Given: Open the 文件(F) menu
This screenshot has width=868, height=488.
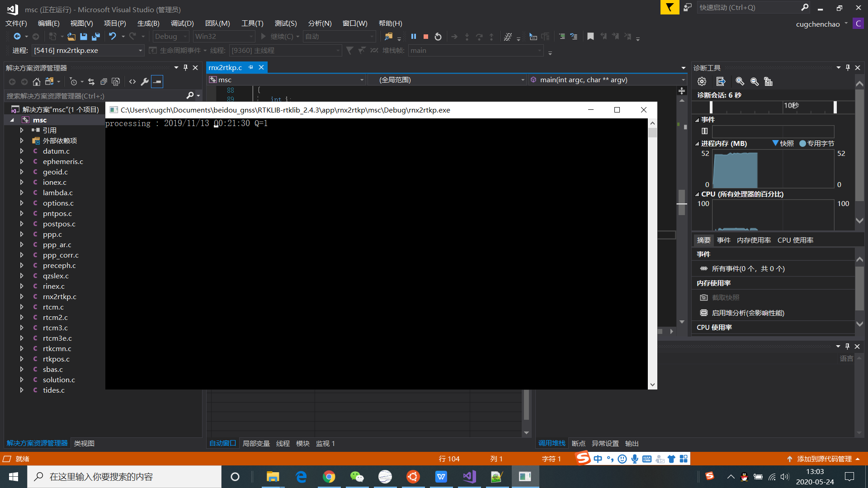Looking at the screenshot, I should coord(16,23).
